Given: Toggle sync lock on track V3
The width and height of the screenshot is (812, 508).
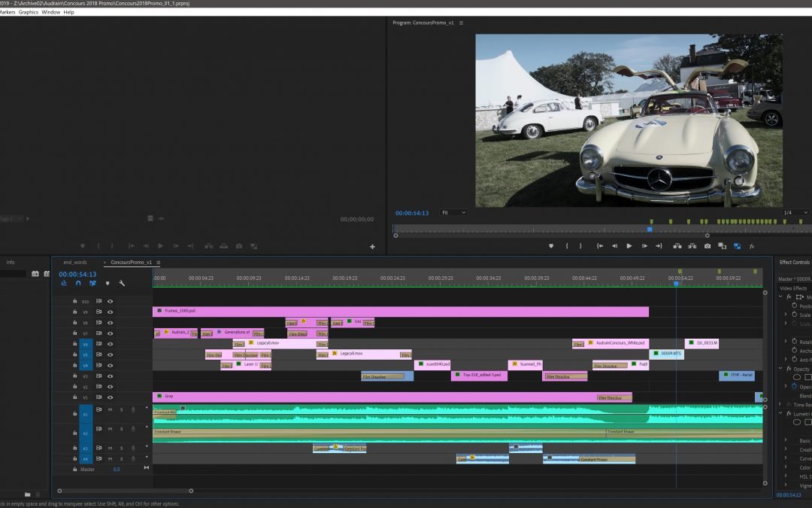Looking at the screenshot, I should 98,376.
